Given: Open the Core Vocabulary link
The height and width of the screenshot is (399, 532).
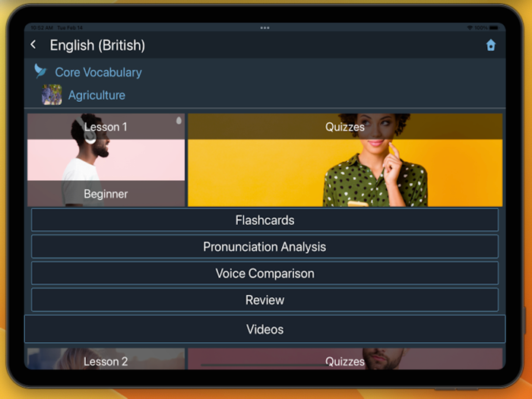Looking at the screenshot, I should click(x=98, y=72).
